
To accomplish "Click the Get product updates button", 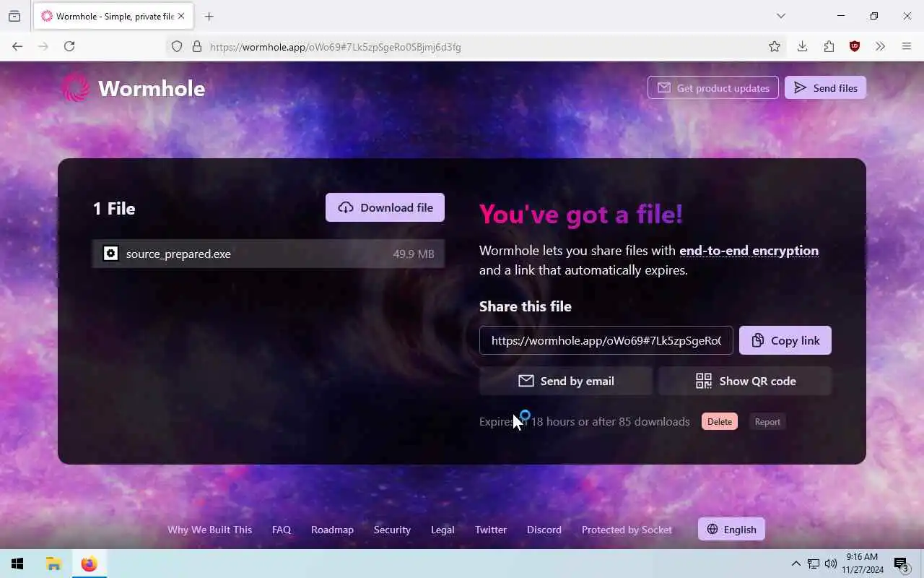I will 713,87.
